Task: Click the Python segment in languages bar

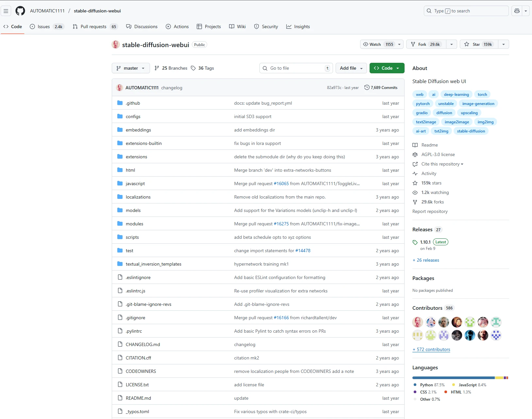Action: [453, 378]
